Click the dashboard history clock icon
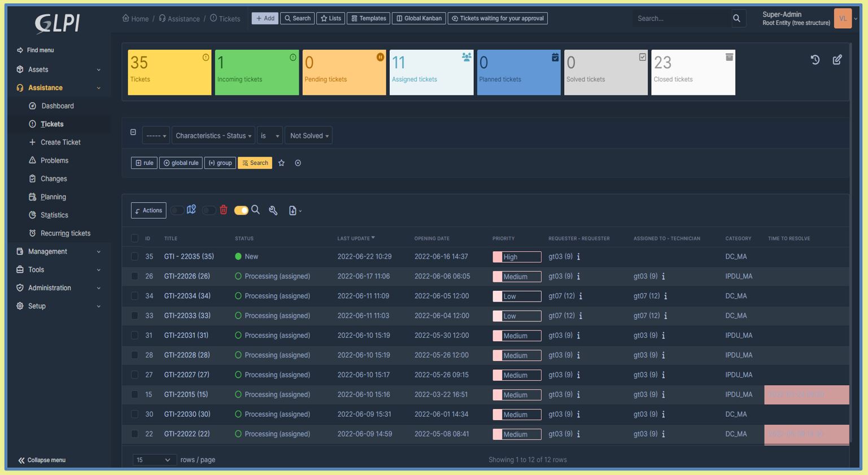 point(815,60)
